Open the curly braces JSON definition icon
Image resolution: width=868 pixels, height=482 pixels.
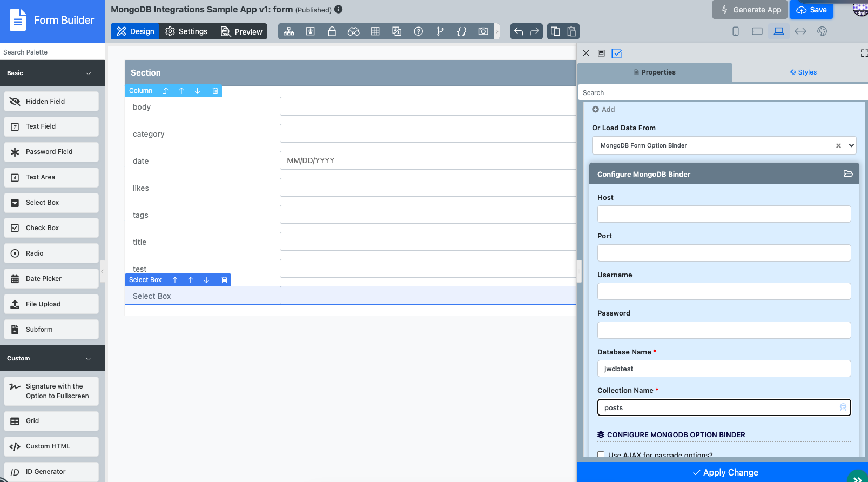[x=462, y=31]
